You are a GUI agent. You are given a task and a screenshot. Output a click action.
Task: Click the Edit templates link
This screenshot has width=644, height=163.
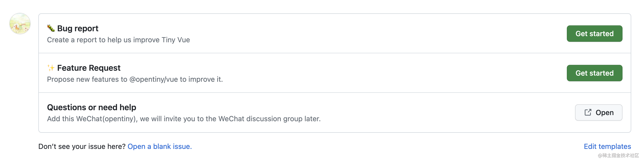(x=607, y=146)
